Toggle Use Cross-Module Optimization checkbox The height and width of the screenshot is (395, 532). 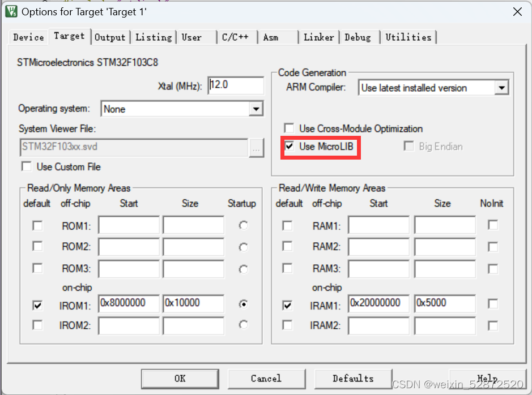coord(289,128)
